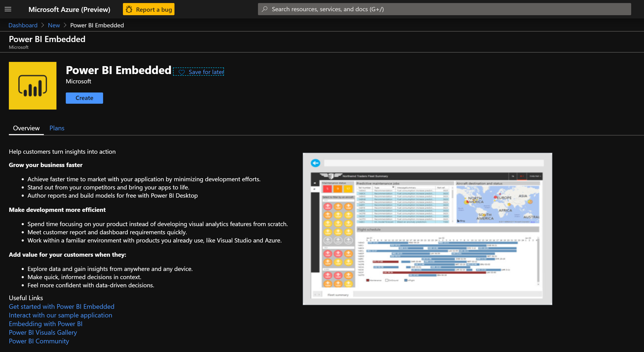Click the heart Save for later icon

pyautogui.click(x=182, y=72)
